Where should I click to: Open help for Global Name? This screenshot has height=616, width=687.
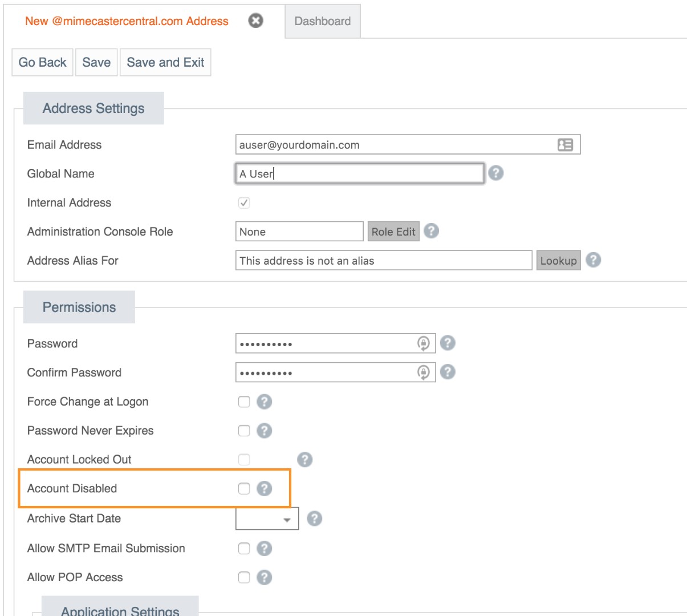tap(495, 173)
